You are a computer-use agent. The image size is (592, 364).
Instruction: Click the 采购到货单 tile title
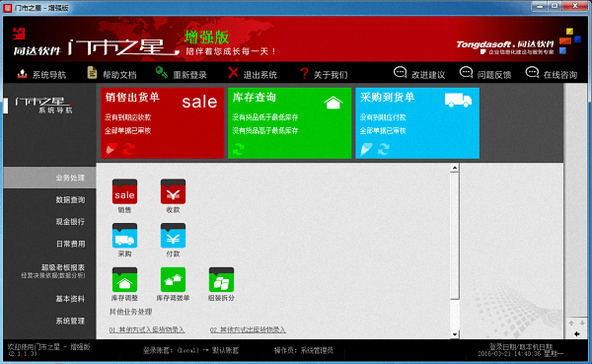[387, 98]
